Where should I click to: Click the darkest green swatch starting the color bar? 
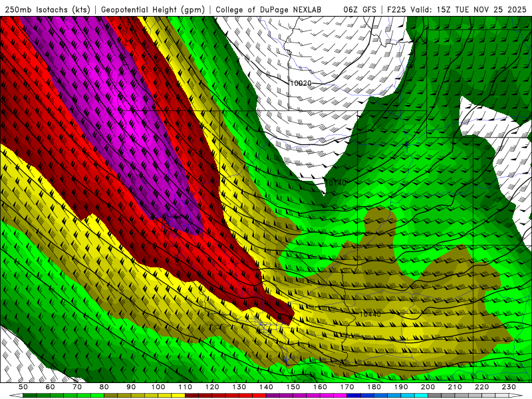(30, 395)
